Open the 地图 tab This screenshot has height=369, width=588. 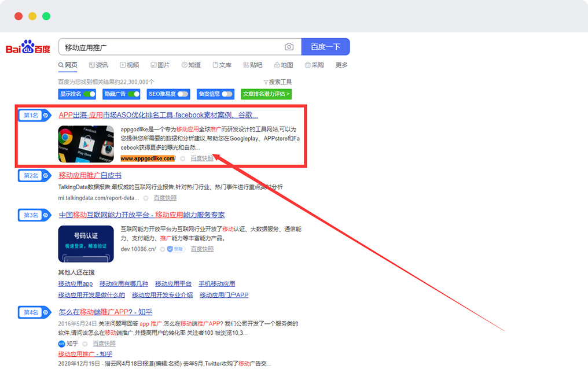[x=284, y=65]
